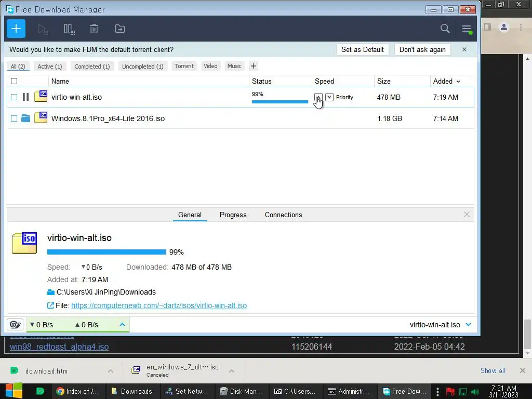Open Priority dropdown for virtio-win-alt.iso
The image size is (532, 399).
(329, 97)
